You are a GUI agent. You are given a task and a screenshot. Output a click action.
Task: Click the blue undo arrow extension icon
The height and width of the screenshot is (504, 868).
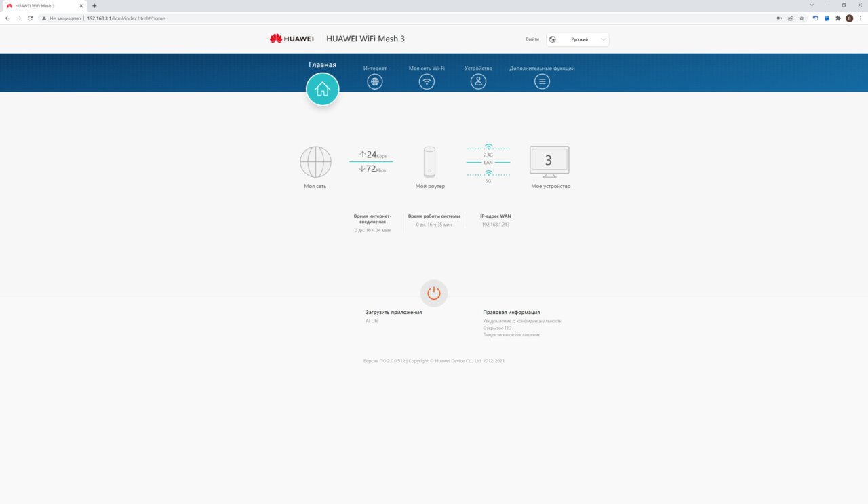point(816,18)
